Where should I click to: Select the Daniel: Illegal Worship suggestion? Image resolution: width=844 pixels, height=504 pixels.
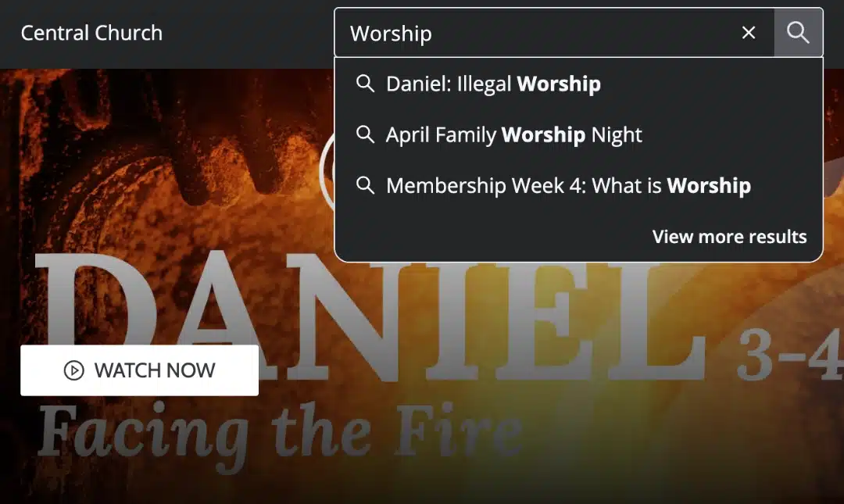pos(578,84)
